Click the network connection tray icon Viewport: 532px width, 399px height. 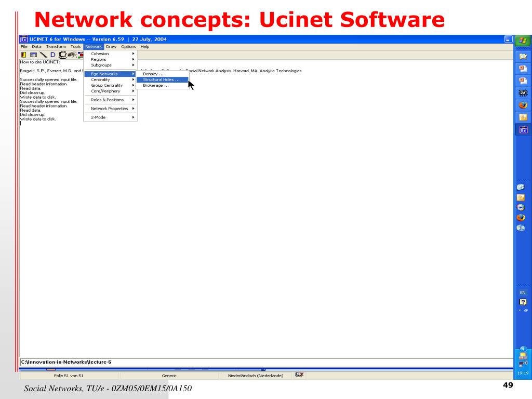point(523,356)
